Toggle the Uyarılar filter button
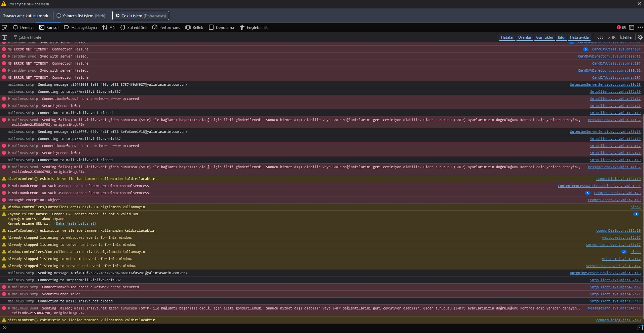The image size is (644, 333). pos(525,37)
